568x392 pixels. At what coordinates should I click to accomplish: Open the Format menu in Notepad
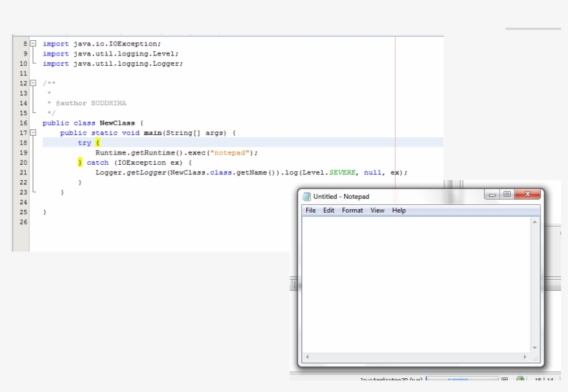352,211
